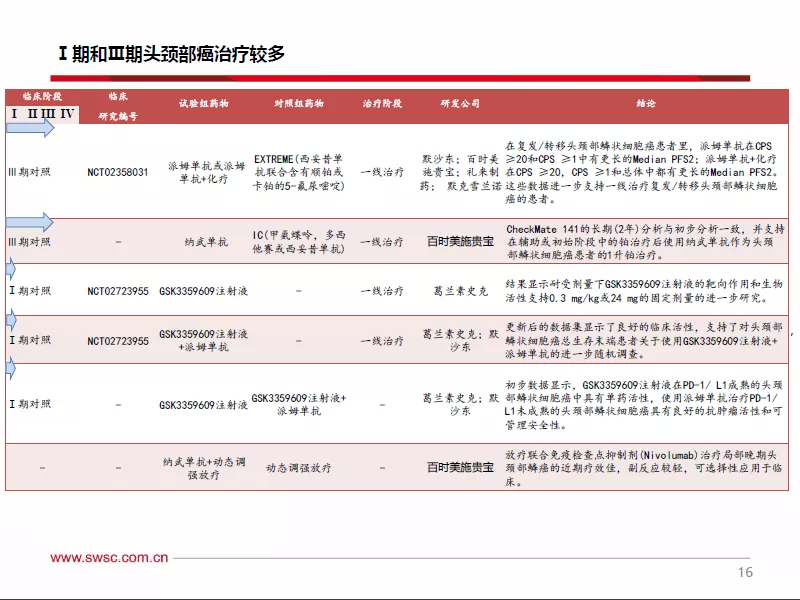The height and width of the screenshot is (600, 800).
Task: Click GSK3359609注射液 in the 0.3 mg/kg row
Action: tap(204, 291)
